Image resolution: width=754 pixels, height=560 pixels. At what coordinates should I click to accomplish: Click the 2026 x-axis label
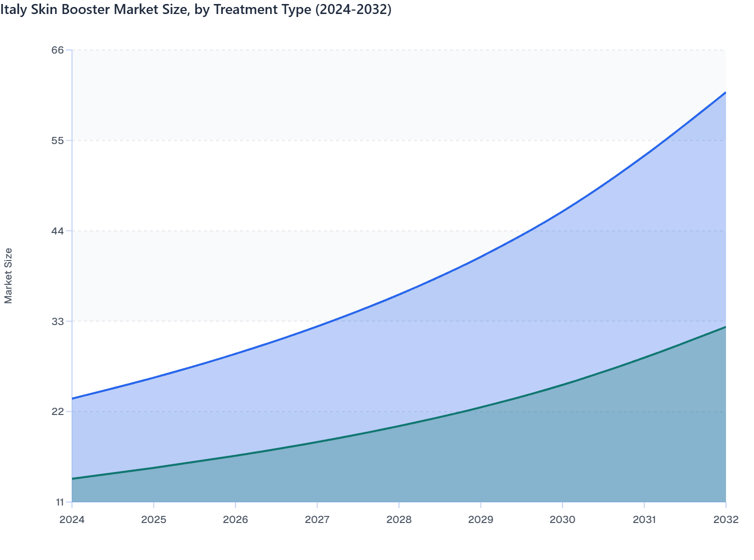[x=236, y=520]
